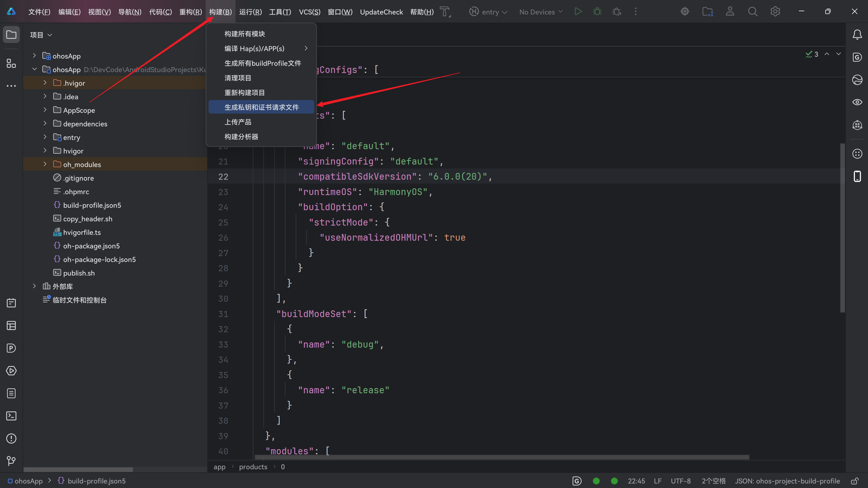Image resolution: width=868 pixels, height=488 pixels.
Task: Click the Search magnifier icon in title bar
Action: point(752,12)
